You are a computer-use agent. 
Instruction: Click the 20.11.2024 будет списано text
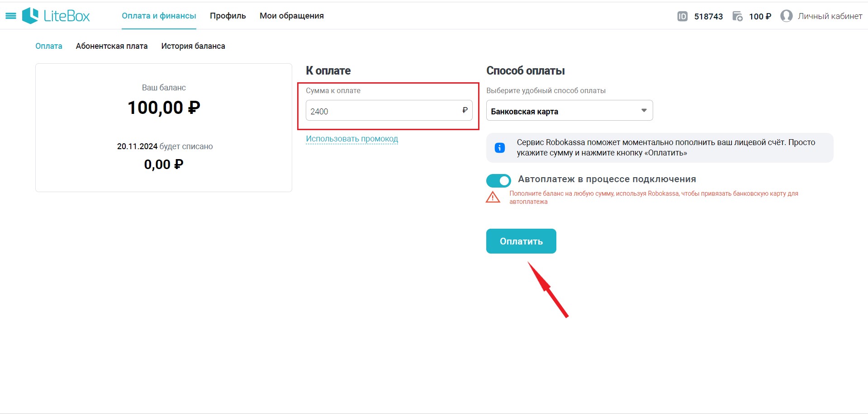pos(165,146)
